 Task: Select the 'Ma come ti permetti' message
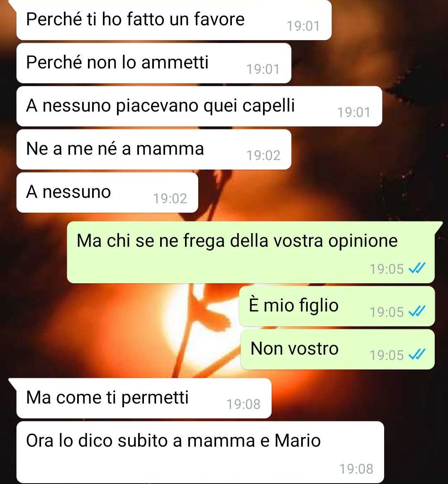click(144, 398)
